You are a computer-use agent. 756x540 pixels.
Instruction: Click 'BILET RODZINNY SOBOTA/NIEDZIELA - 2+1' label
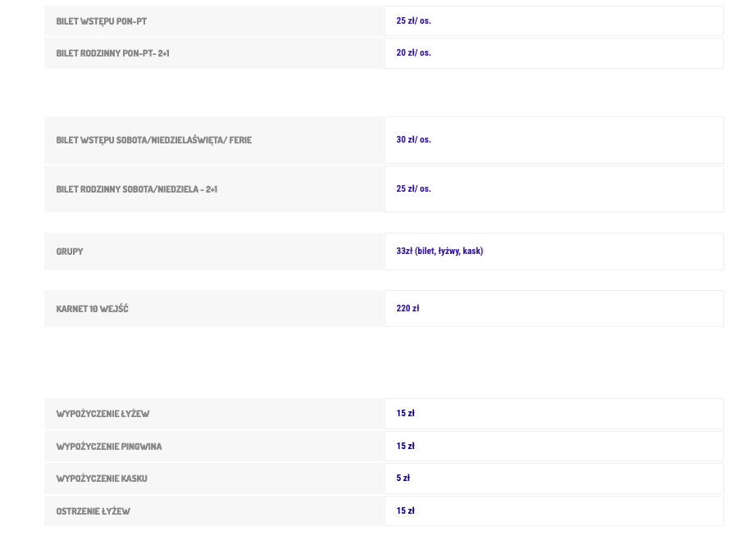[x=136, y=189]
